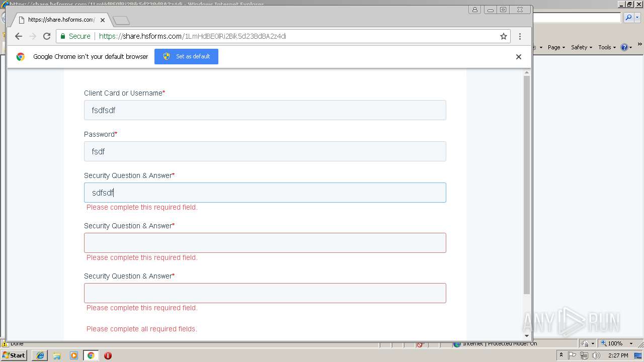644x362 pixels.
Task: Set Chrome as default browser
Action: 186,56
